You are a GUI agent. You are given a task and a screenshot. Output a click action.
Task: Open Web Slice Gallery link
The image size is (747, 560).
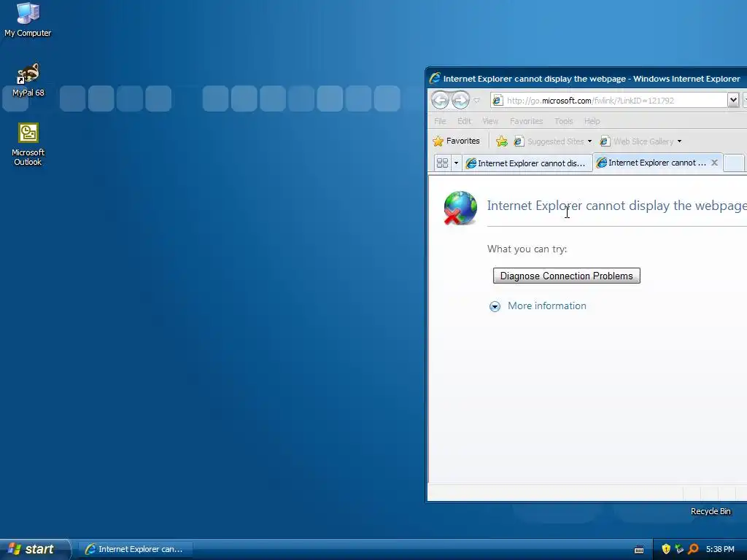637,141
